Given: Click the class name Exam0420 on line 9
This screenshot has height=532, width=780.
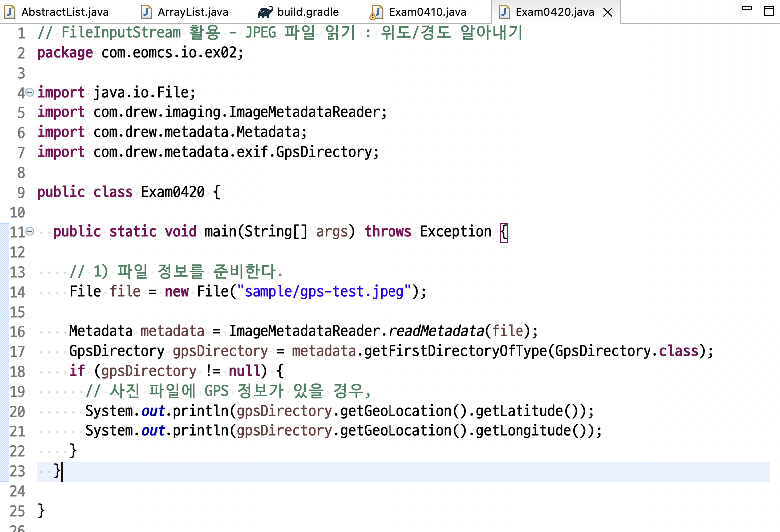Looking at the screenshot, I should click(x=173, y=192).
